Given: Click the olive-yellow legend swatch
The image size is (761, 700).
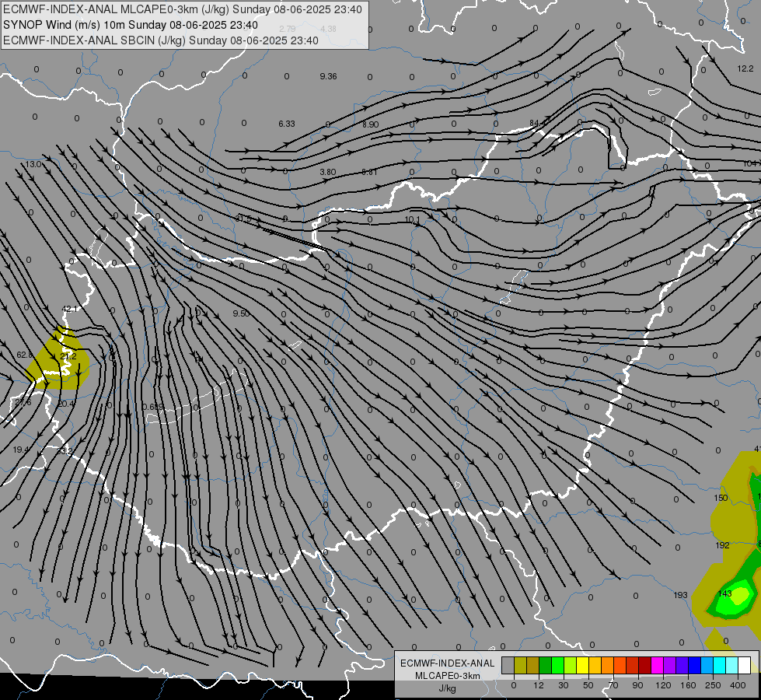Looking at the screenshot, I should 520,666.
